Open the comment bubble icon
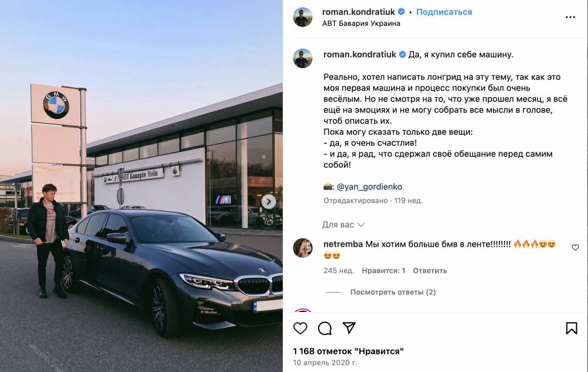Screen dimensions: 588x372 [x=325, y=328]
